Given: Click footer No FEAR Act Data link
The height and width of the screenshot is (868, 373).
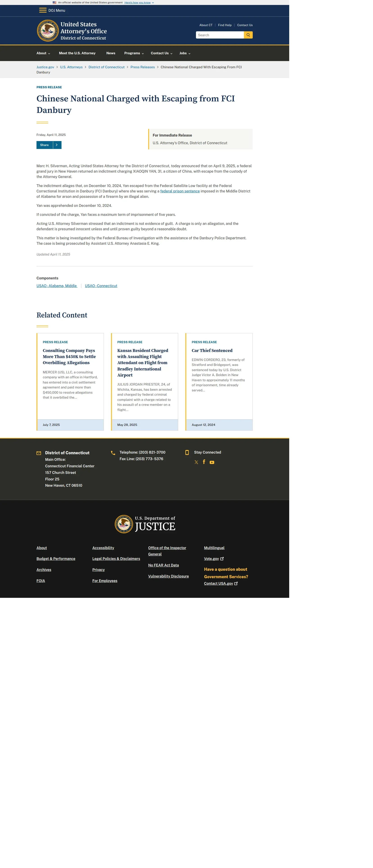Looking at the screenshot, I should pyautogui.click(x=164, y=565).
